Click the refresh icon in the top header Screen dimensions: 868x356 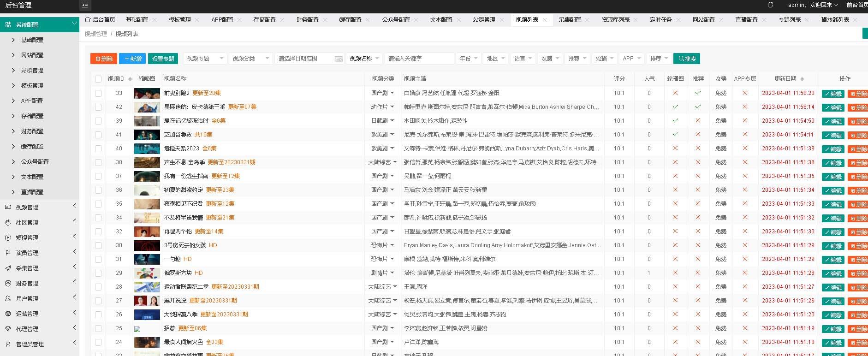[770, 5]
